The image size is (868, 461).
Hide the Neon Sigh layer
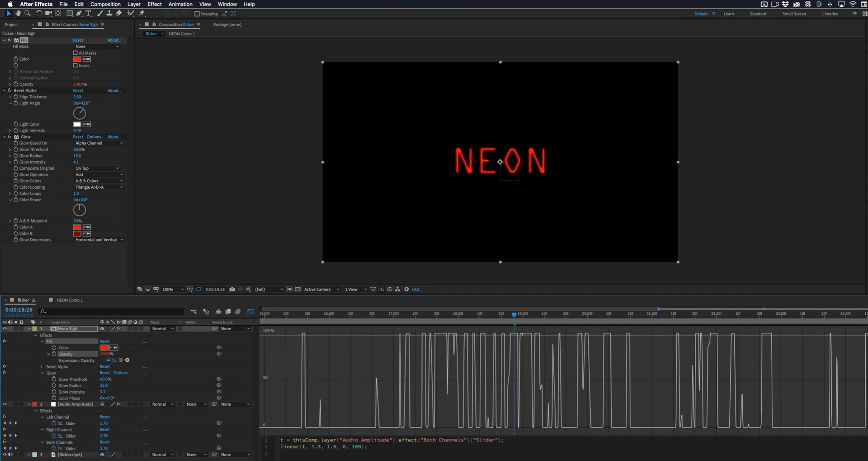click(x=5, y=329)
